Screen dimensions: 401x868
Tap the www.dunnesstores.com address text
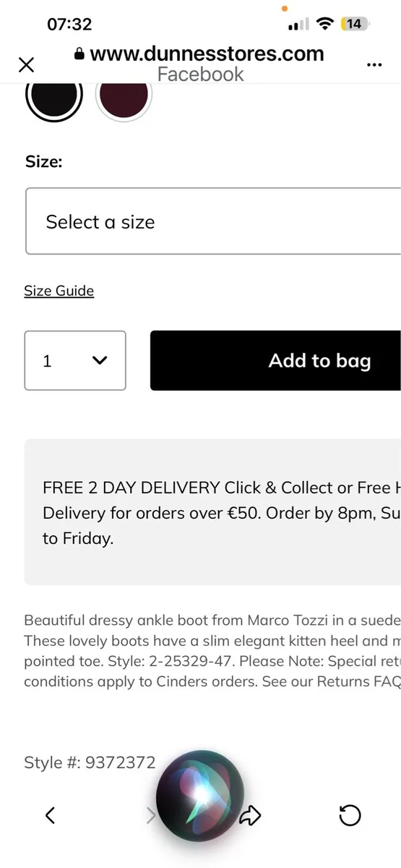tap(207, 54)
